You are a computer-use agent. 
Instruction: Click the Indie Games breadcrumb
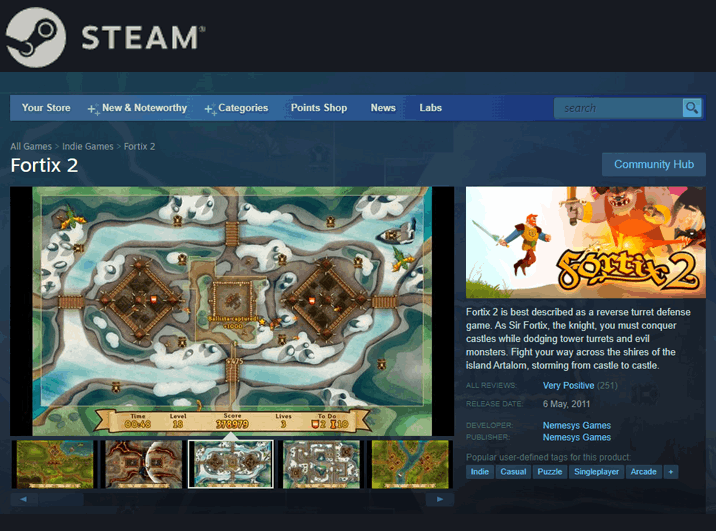tap(88, 147)
